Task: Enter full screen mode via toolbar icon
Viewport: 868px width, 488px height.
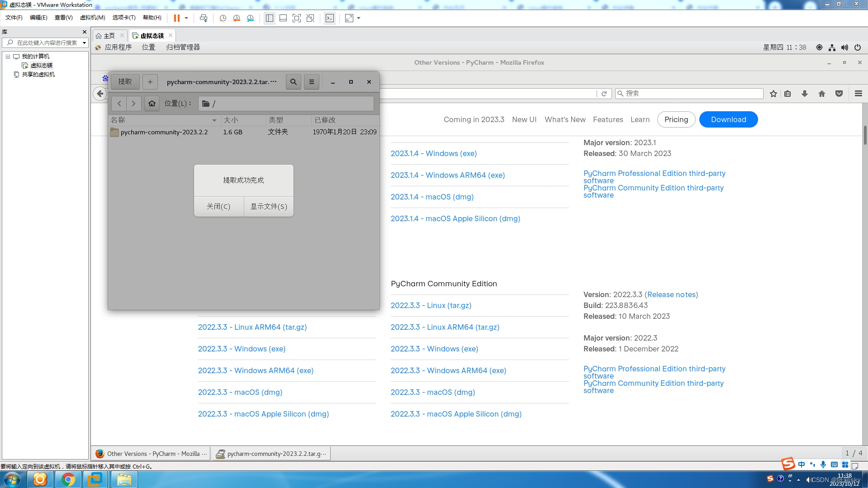Action: click(x=297, y=18)
